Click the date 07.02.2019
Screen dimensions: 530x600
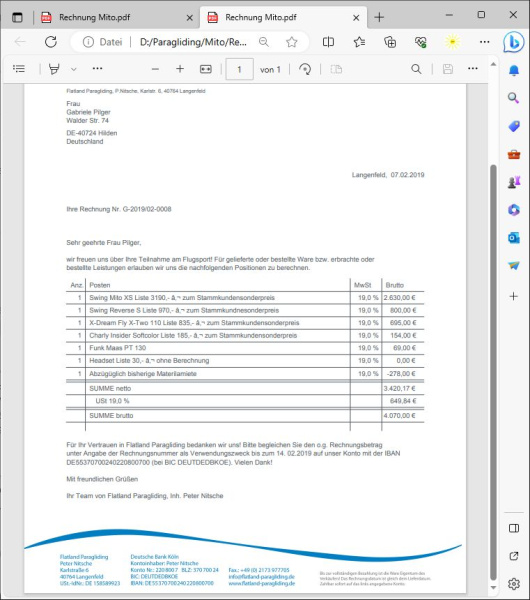407,175
